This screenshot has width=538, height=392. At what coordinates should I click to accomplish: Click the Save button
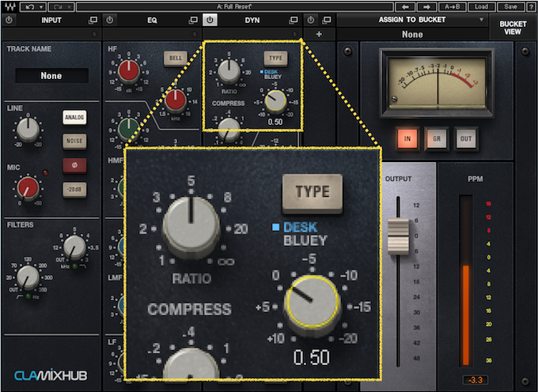[x=510, y=7]
